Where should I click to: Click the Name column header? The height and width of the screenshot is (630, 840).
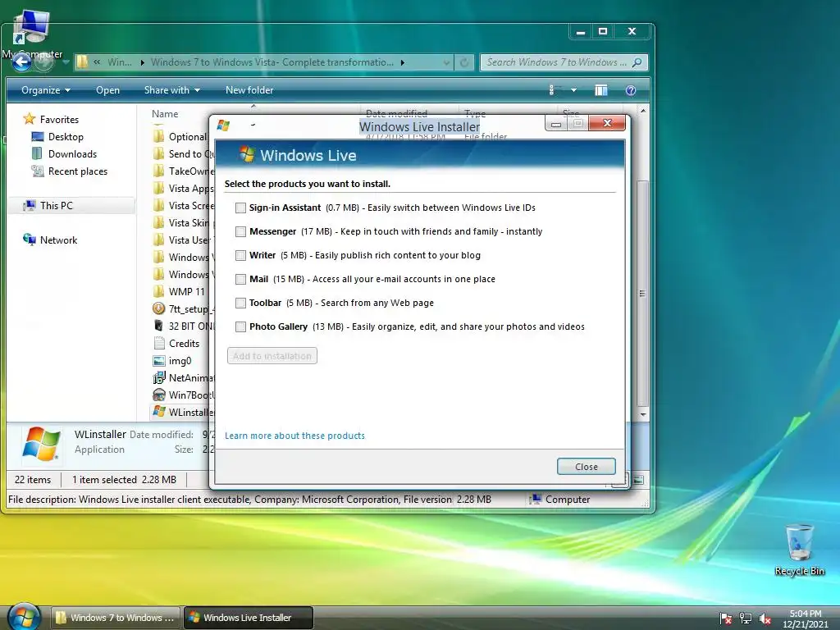pos(164,113)
